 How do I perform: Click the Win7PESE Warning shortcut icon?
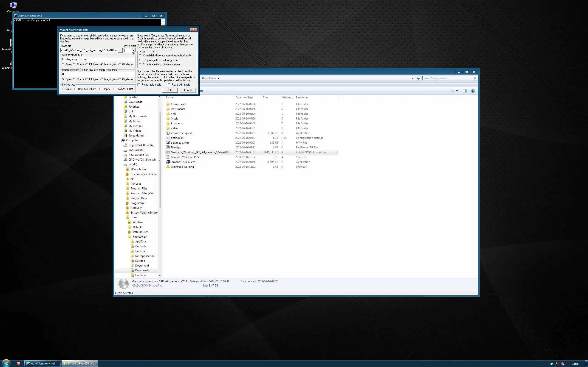pos(168,167)
